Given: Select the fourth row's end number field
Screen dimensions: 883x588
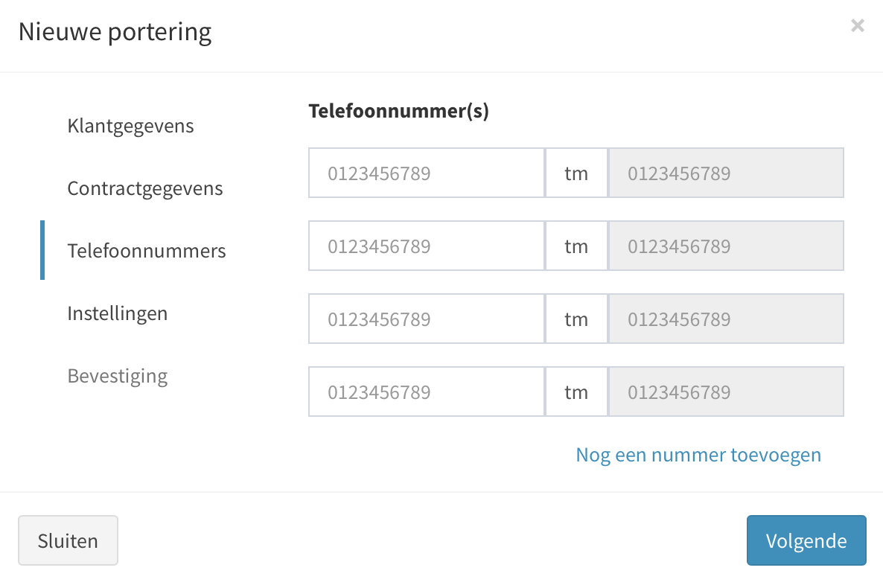Looking at the screenshot, I should tap(726, 392).
